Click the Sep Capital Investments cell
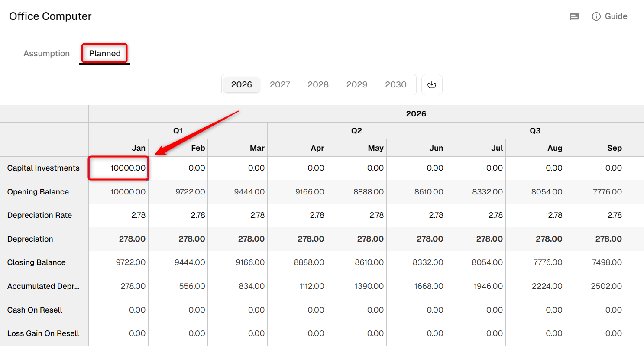This screenshot has width=644, height=362. pyautogui.click(x=595, y=168)
